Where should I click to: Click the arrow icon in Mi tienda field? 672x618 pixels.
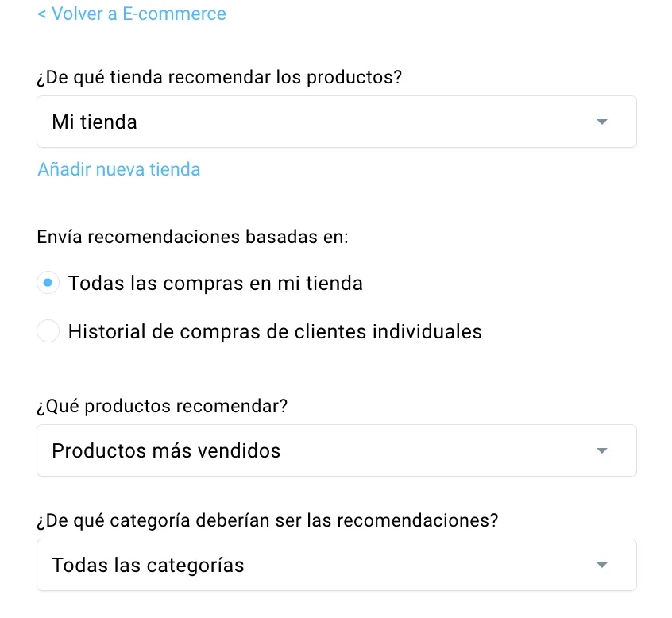pyautogui.click(x=602, y=122)
